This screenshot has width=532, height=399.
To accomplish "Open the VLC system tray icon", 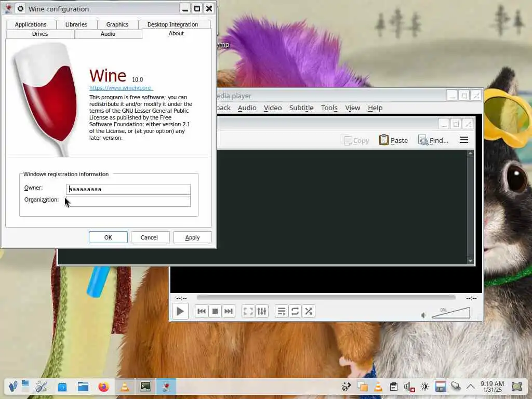I will [378, 387].
